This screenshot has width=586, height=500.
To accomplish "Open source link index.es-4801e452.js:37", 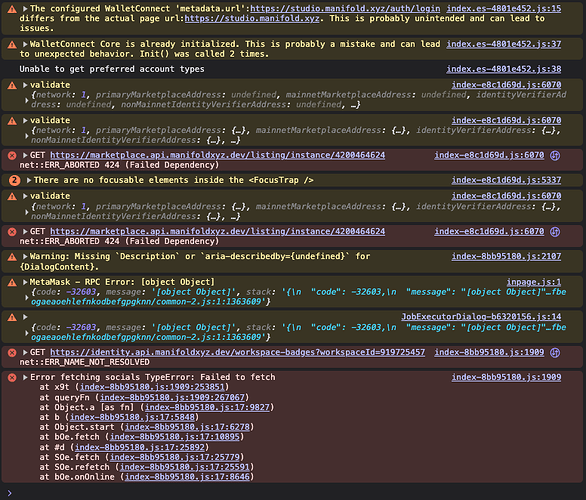I will pyautogui.click(x=504, y=44).
